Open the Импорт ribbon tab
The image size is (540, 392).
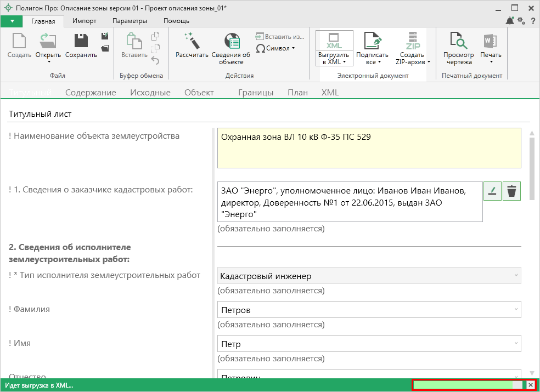point(84,21)
